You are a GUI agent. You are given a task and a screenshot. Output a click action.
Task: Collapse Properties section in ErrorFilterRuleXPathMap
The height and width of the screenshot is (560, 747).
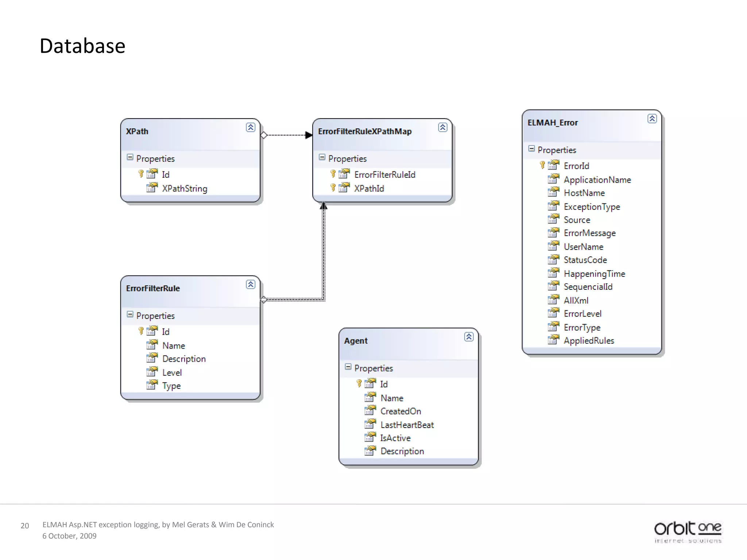click(322, 157)
